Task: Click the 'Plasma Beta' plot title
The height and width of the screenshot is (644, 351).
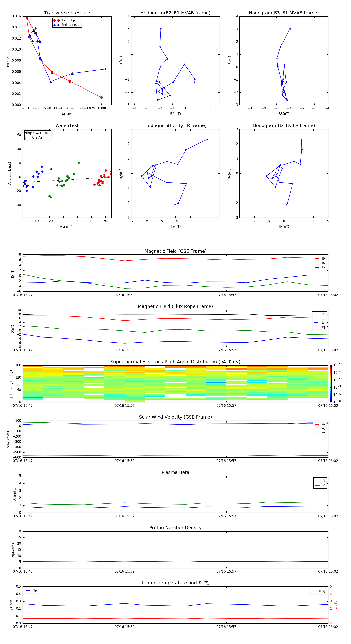Action: pyautogui.click(x=175, y=472)
